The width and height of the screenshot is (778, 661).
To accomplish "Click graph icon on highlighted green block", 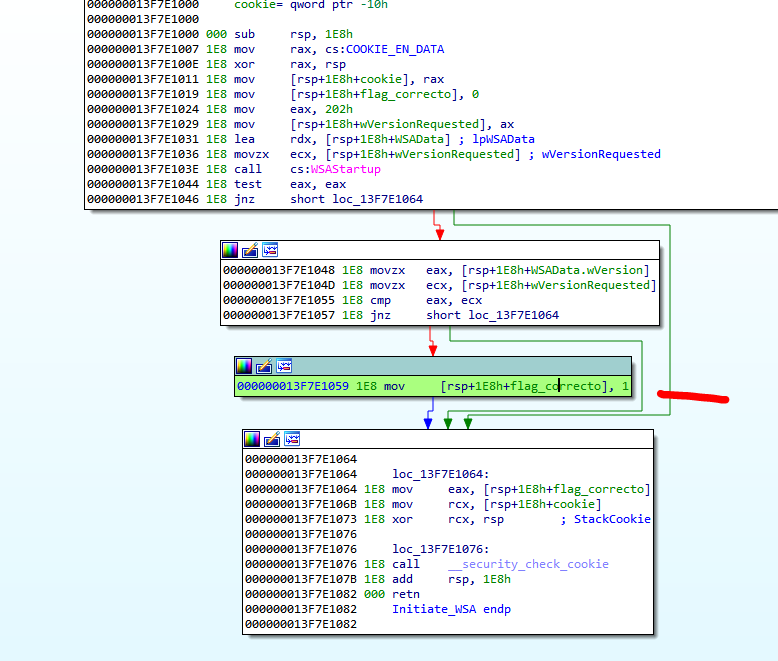I will tap(283, 366).
